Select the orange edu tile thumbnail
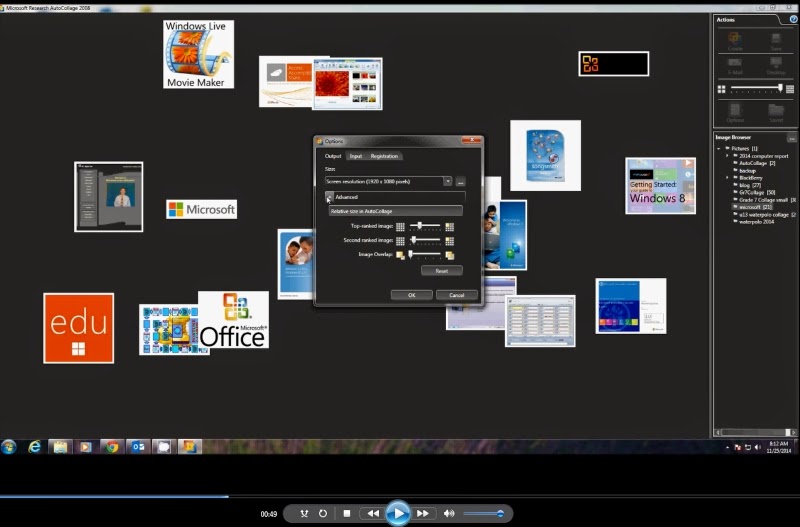Viewport: 800px width, 527px height. (79, 328)
